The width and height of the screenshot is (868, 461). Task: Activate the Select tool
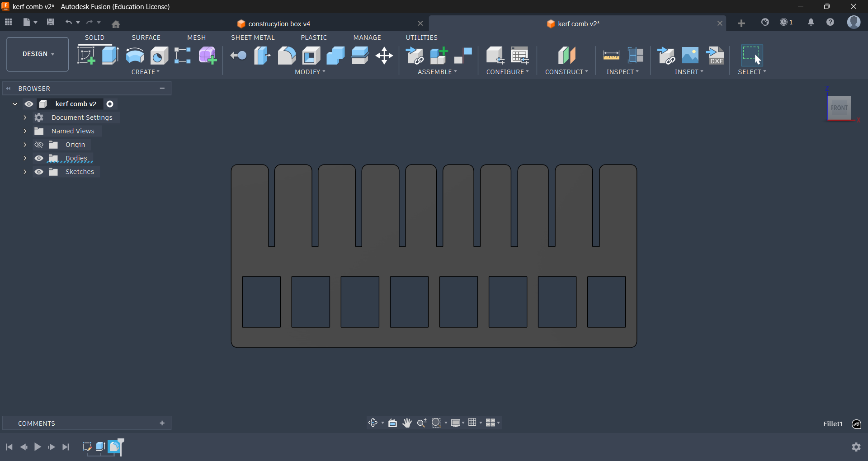click(752, 56)
